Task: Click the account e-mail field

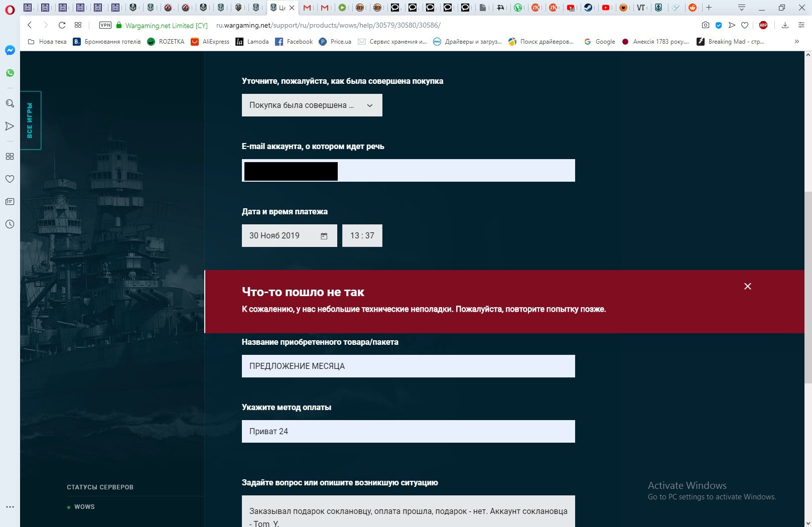Action: pos(409,171)
